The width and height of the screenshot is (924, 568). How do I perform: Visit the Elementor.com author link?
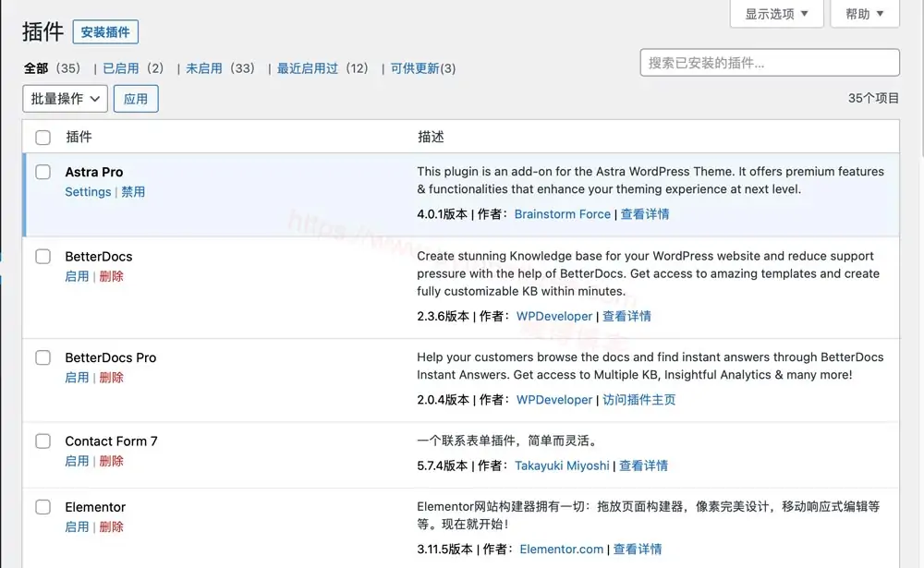click(561, 549)
